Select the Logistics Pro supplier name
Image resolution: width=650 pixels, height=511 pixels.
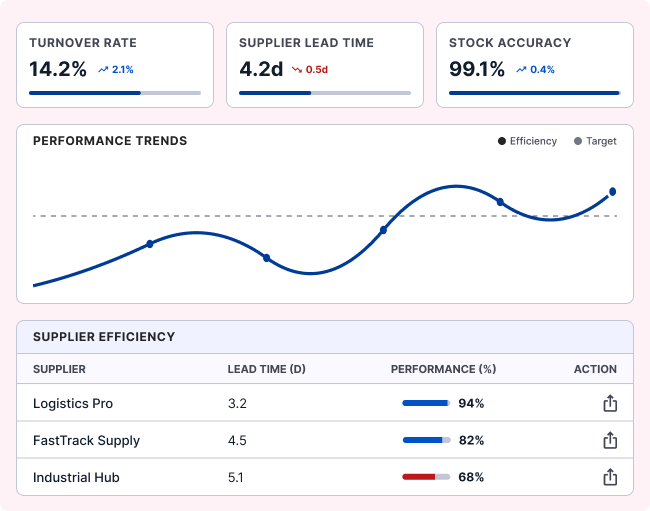tap(73, 403)
